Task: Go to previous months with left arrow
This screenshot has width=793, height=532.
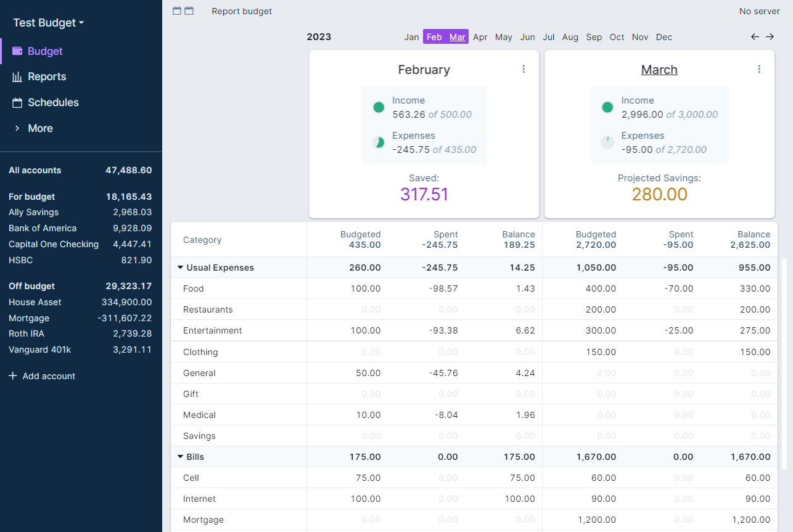Action: click(x=755, y=37)
